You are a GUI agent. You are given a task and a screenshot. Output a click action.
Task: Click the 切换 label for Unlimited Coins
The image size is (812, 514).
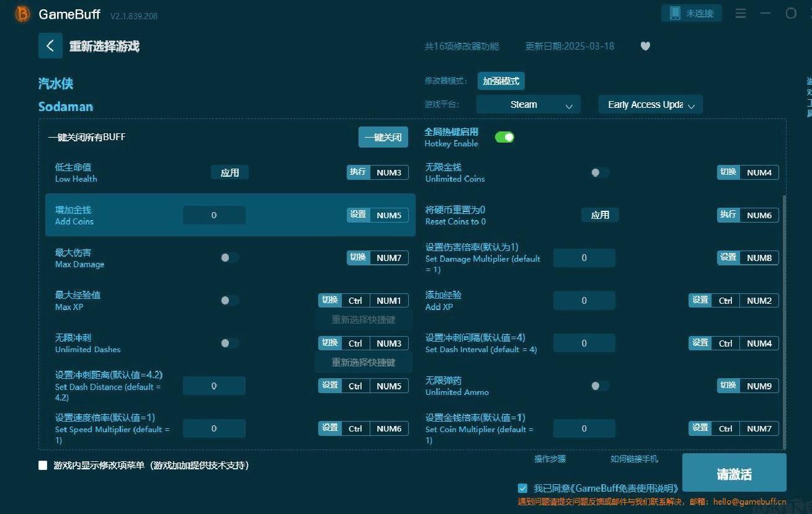(728, 172)
